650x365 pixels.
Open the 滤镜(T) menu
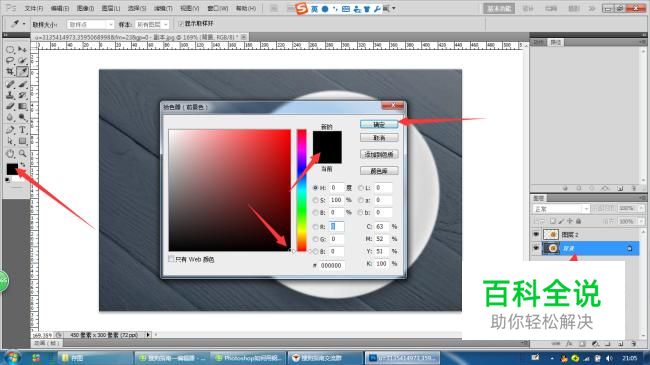click(163, 8)
